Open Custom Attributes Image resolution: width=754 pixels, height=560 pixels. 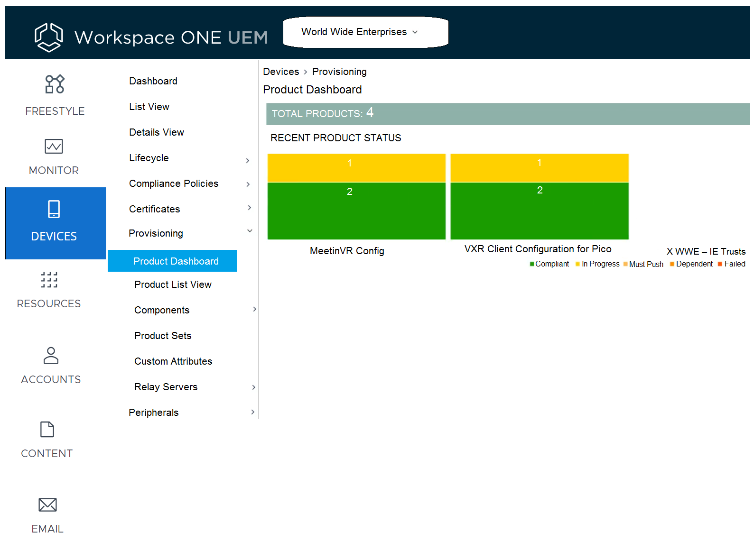tap(173, 361)
